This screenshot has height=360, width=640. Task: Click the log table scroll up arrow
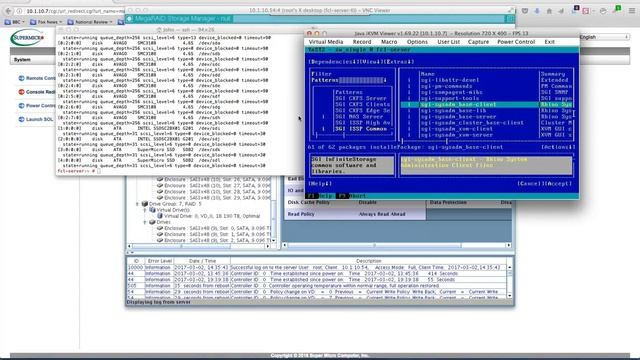coord(509,267)
